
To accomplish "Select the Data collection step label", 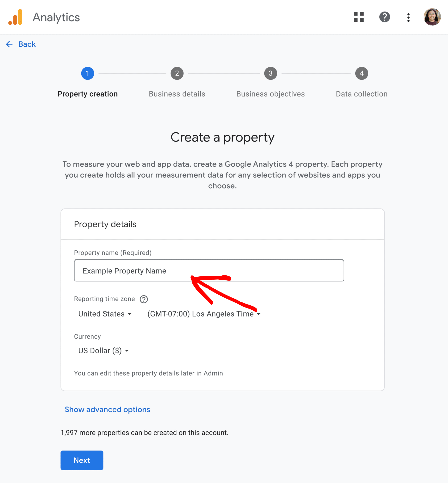I will [361, 94].
